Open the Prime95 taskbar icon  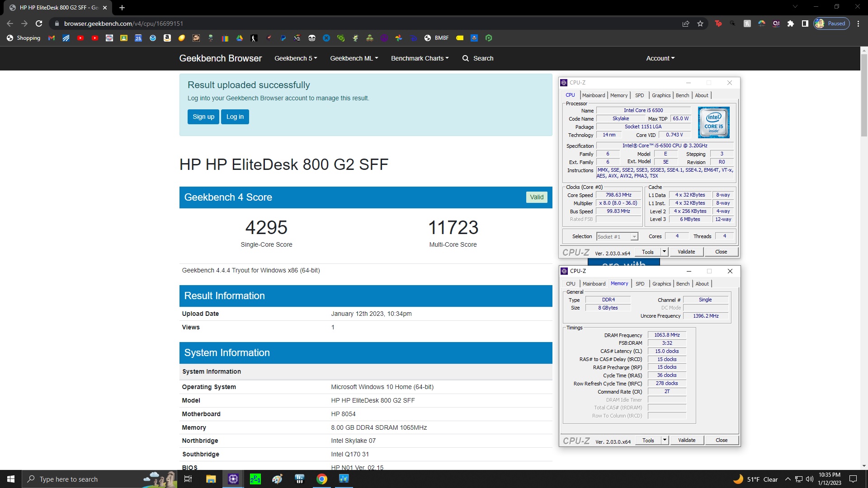[x=255, y=479]
